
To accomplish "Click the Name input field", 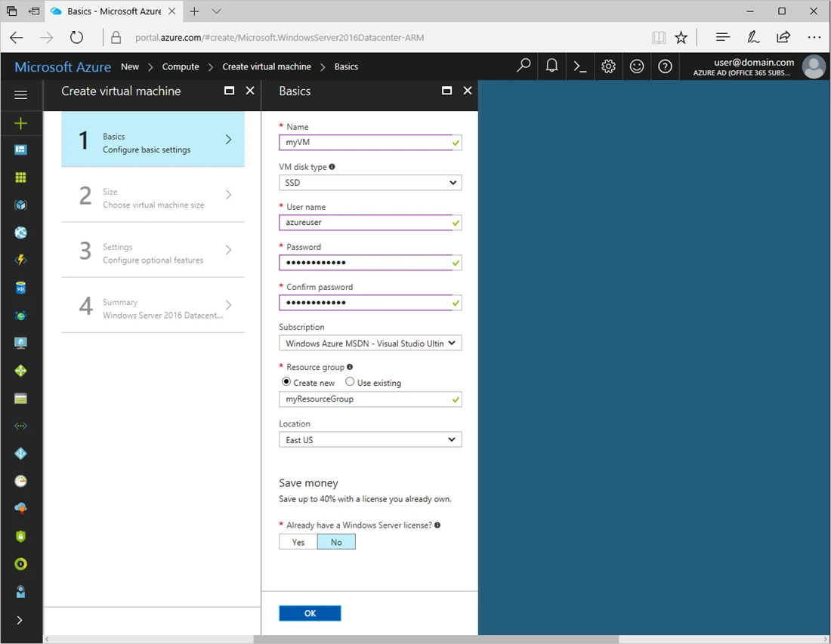I will click(x=364, y=143).
